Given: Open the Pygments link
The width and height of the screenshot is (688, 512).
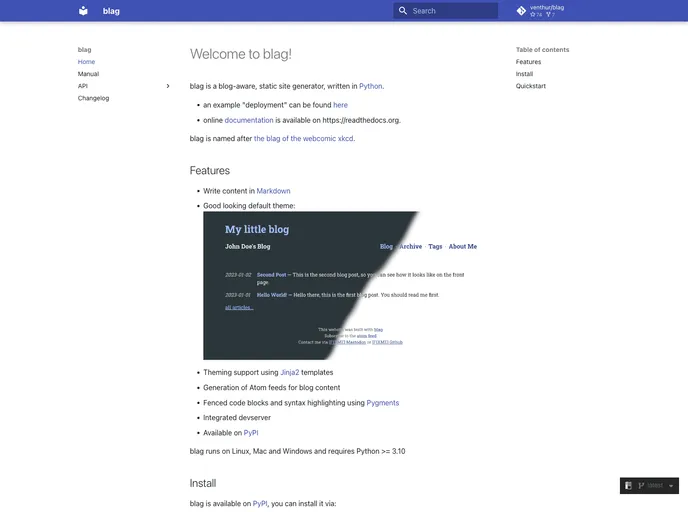Looking at the screenshot, I should [383, 403].
